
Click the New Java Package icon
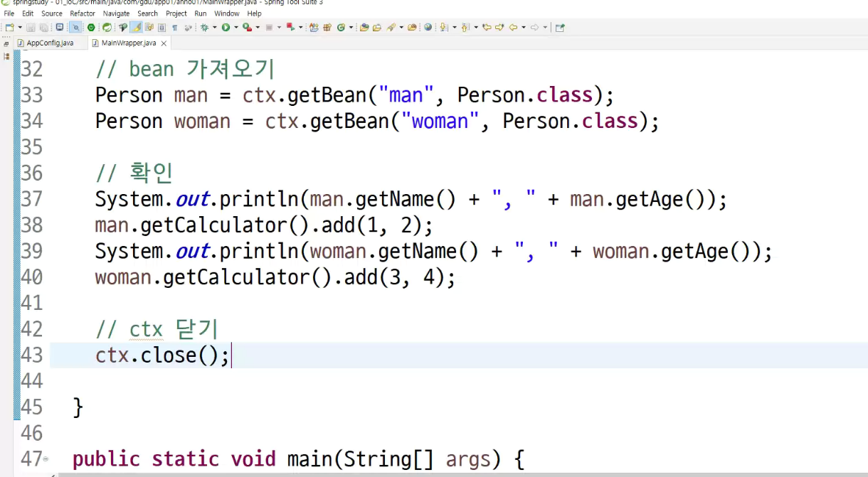[327, 28]
